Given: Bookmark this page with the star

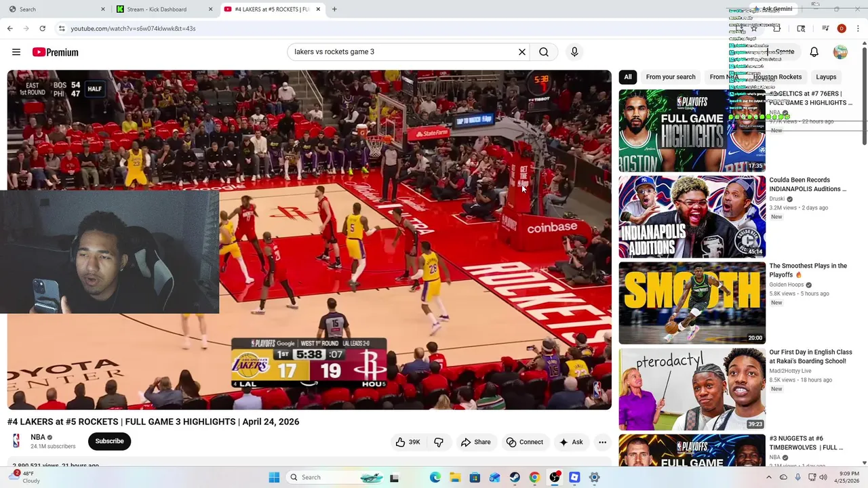Looking at the screenshot, I should [x=753, y=28].
